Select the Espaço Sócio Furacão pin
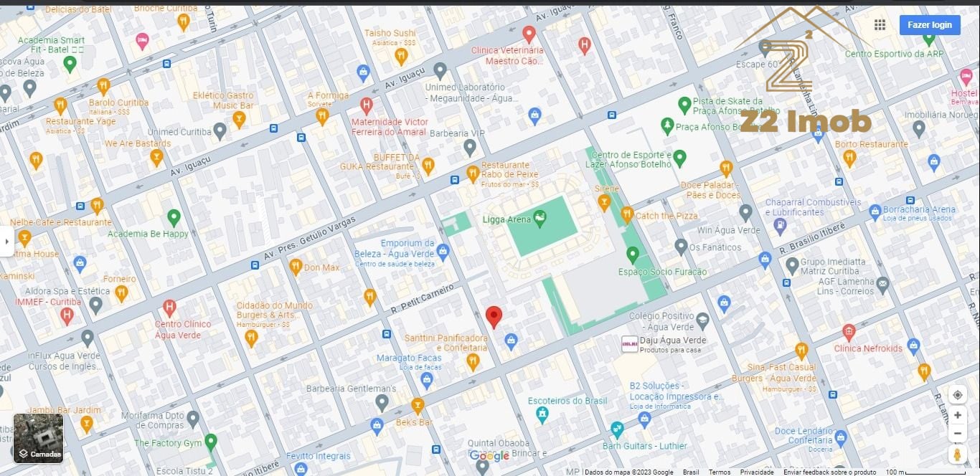This screenshot has width=980, height=476. pyautogui.click(x=632, y=254)
